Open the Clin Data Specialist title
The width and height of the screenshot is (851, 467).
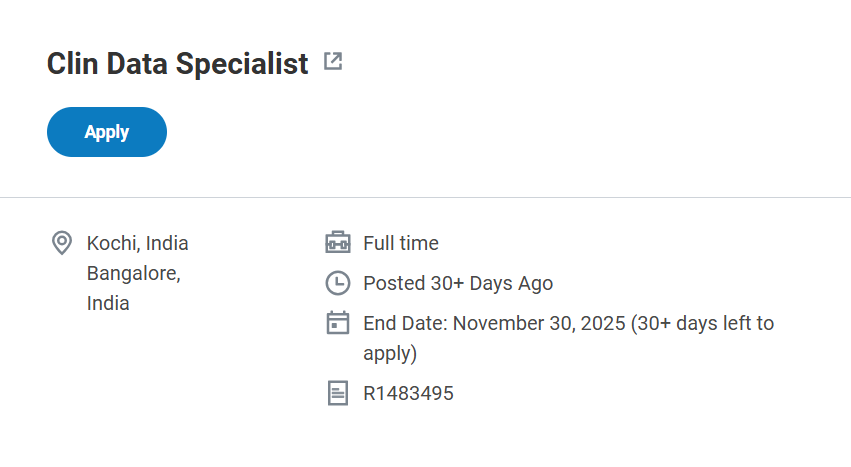177,64
